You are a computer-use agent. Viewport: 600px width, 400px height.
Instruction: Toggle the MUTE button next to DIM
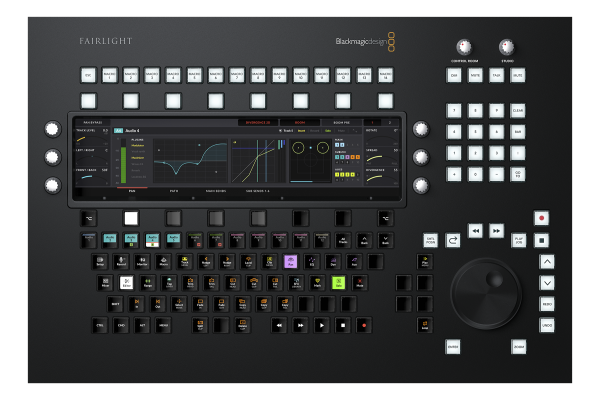click(x=475, y=75)
